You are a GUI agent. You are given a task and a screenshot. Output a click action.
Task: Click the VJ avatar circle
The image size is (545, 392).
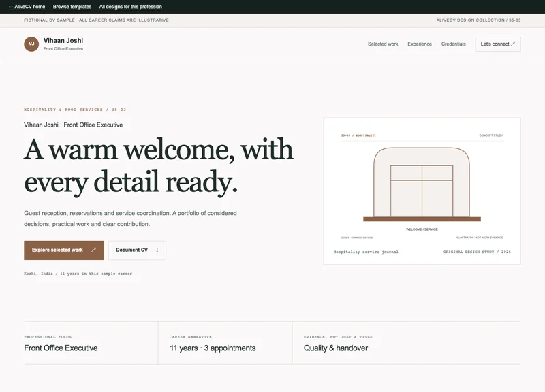point(31,44)
